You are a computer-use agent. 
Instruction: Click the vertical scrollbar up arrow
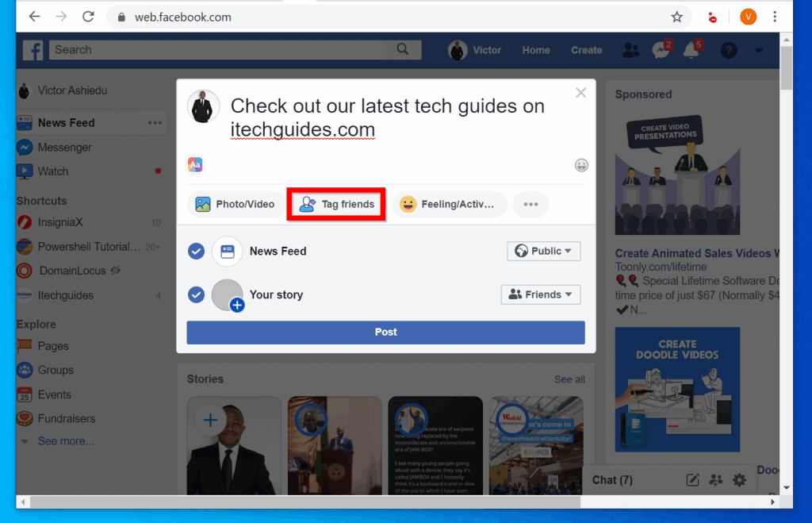pos(787,40)
